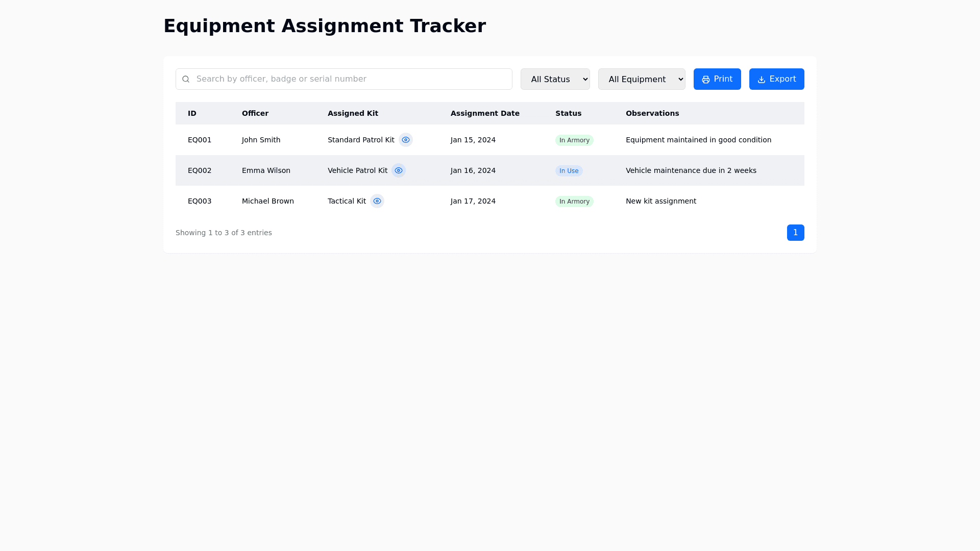Select the EQ001 ID cell
This screenshot has height=551, width=980.
point(199,140)
